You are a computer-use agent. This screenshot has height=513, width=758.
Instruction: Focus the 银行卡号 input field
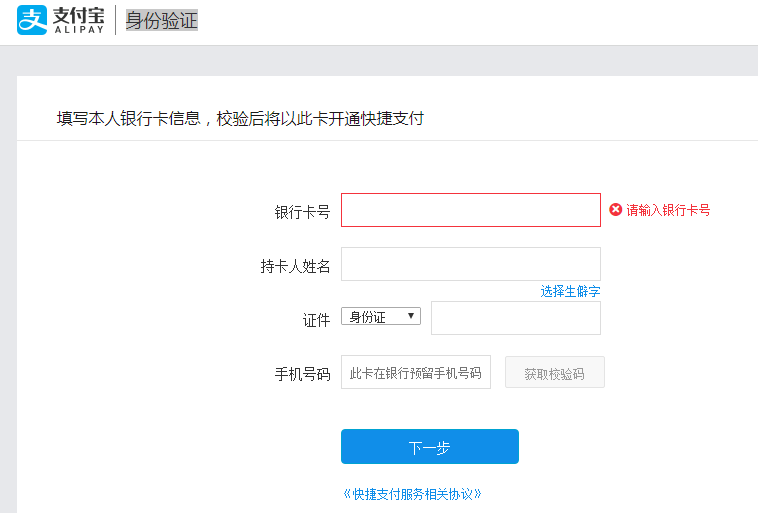click(470, 210)
